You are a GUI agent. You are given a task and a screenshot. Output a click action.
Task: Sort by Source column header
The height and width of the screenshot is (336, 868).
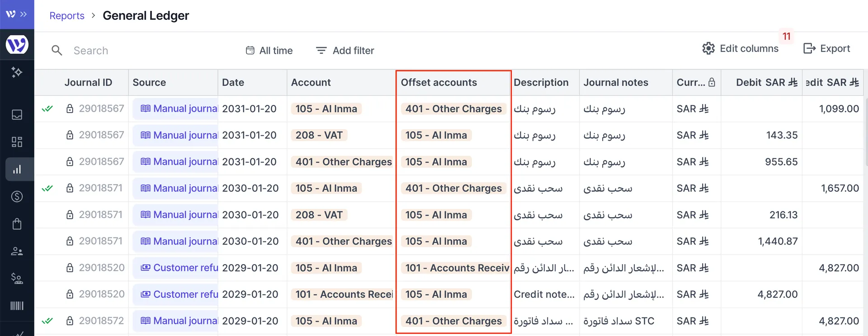149,82
